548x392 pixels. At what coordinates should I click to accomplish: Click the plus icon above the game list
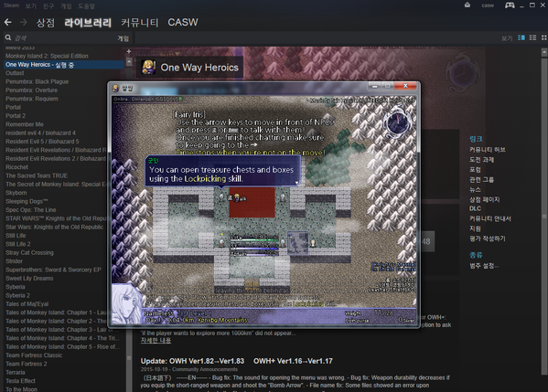coord(129,51)
